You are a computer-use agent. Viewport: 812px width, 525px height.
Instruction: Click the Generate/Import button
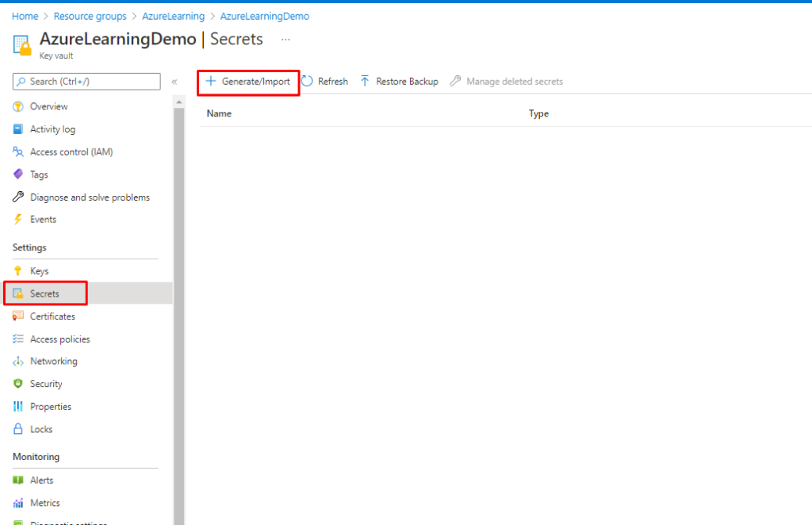248,82
